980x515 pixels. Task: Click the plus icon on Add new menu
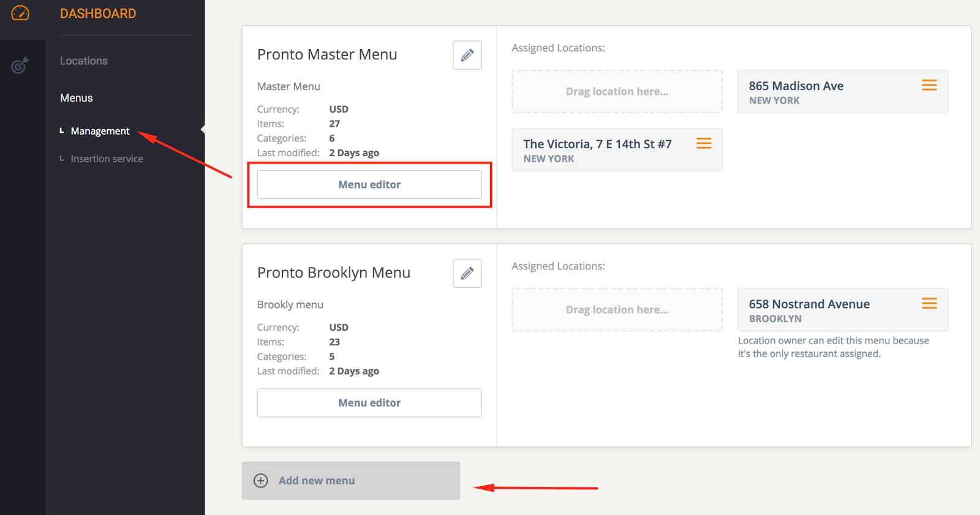(261, 481)
